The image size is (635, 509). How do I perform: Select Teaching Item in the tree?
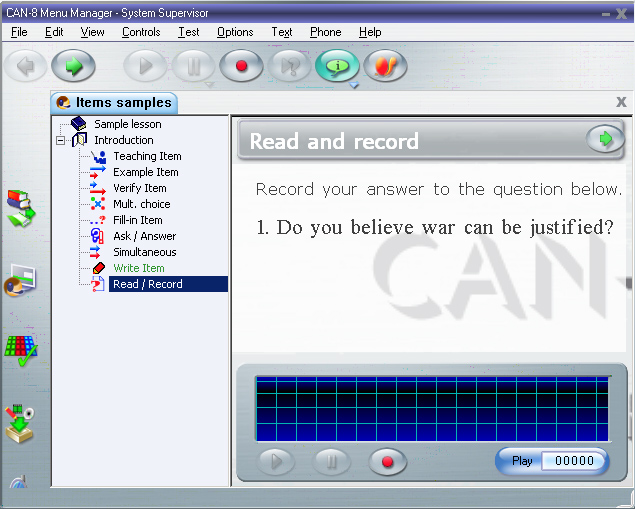[147, 156]
